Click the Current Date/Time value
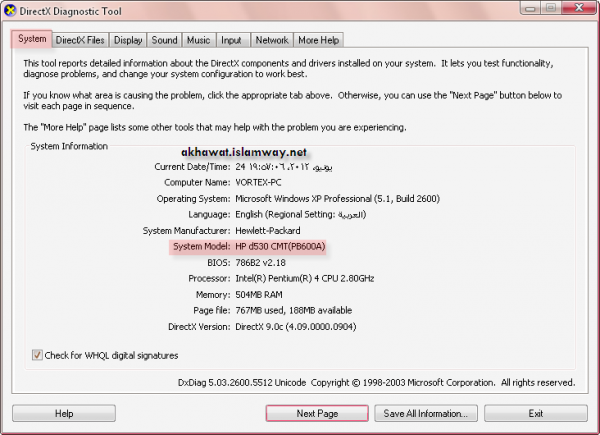This screenshot has width=600, height=435. click(284, 167)
